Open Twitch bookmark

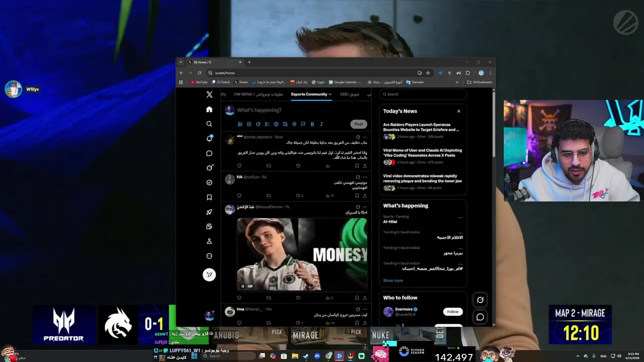click(x=221, y=82)
